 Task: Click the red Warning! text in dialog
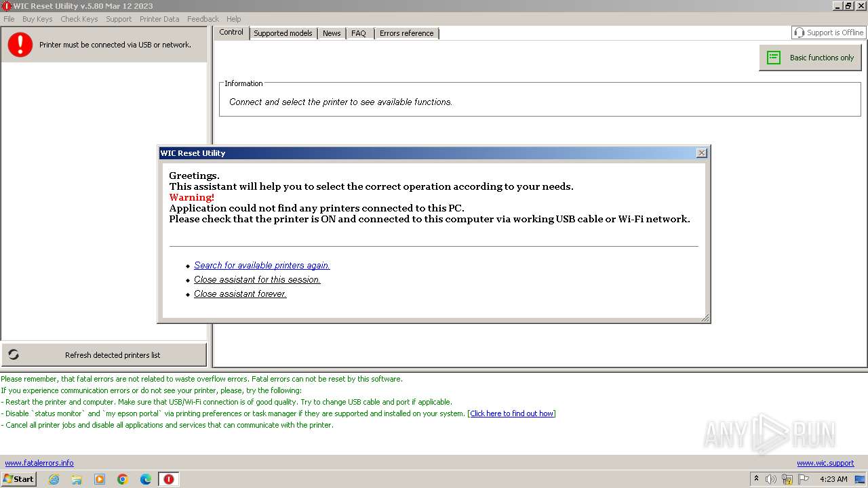pos(192,197)
